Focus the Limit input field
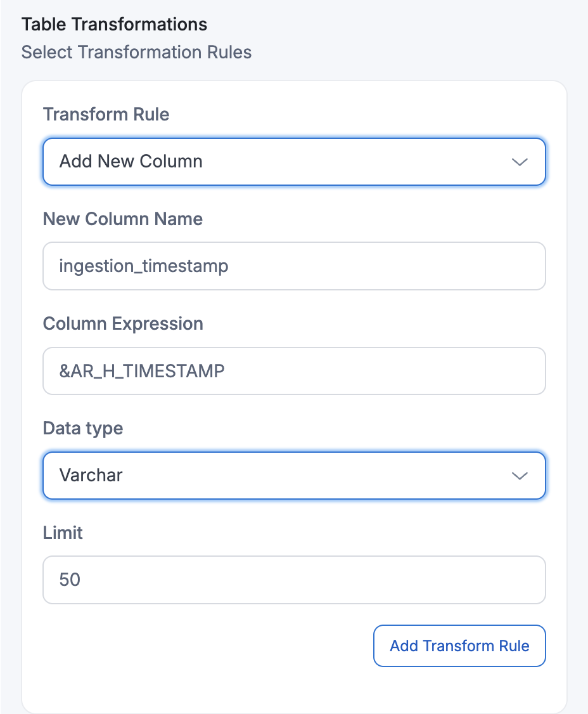The image size is (588, 714). click(294, 580)
